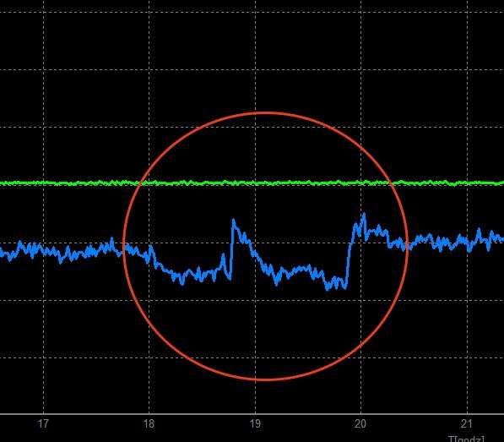Select where green trace exits red circle's right side

391,183
